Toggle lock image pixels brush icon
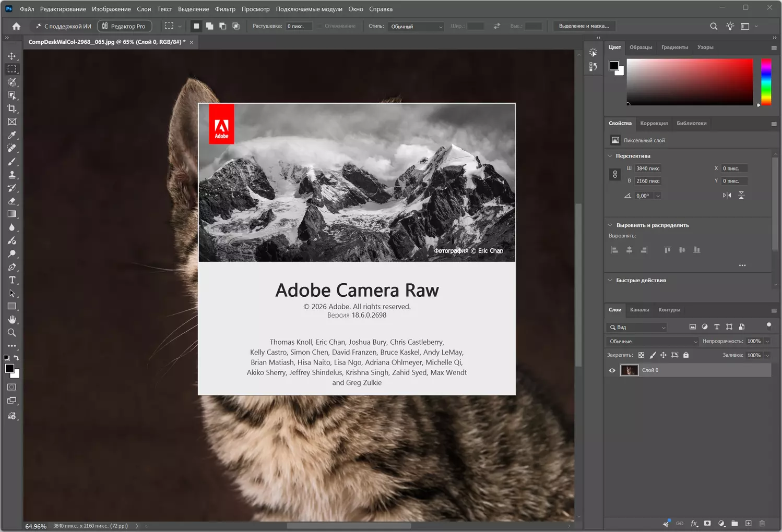Viewport: 782px width, 532px height. pos(653,355)
